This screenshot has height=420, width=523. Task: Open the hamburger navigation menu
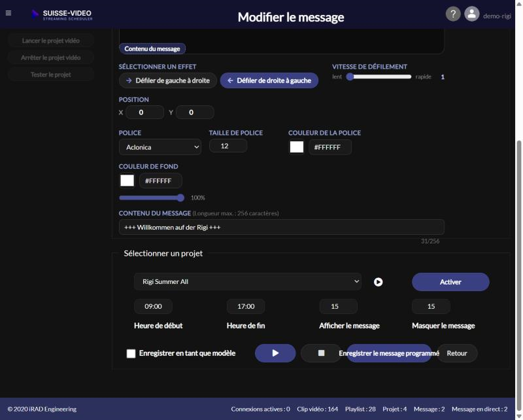(8, 13)
